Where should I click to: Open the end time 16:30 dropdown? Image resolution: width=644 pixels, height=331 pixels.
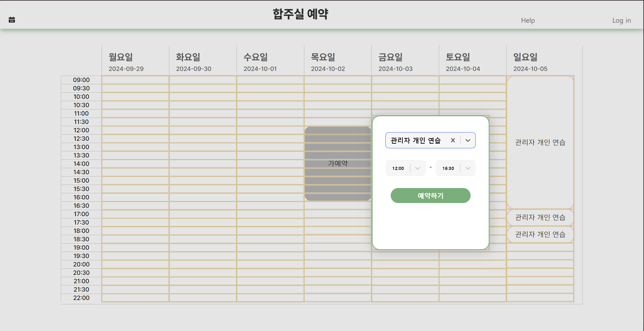click(x=455, y=168)
